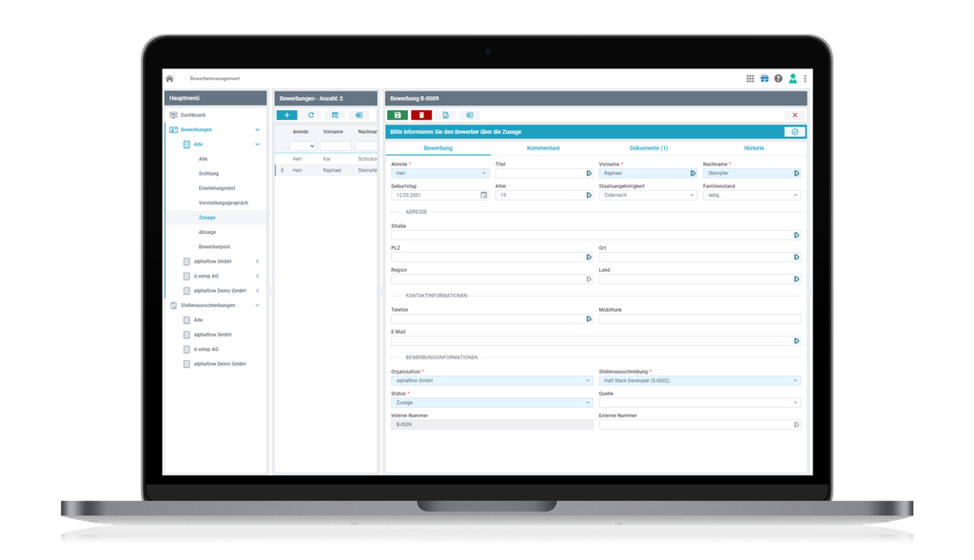Collapse the Bewerbungen list panel icon
Screen dimensions: 974x560
359,115
